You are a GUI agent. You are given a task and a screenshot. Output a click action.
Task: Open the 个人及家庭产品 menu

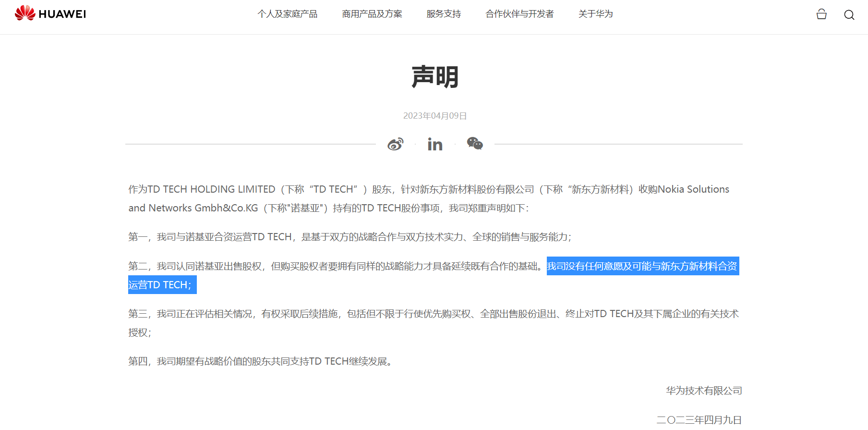pyautogui.click(x=288, y=14)
